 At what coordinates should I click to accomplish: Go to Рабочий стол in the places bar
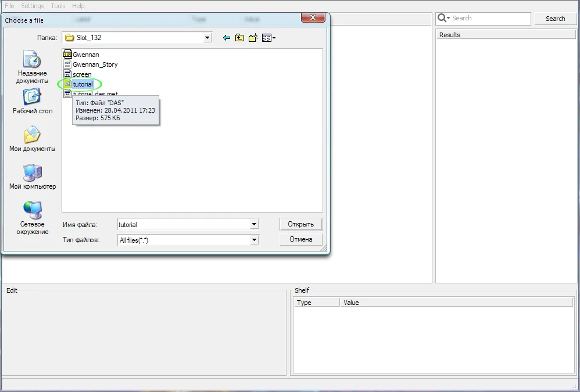[32, 102]
